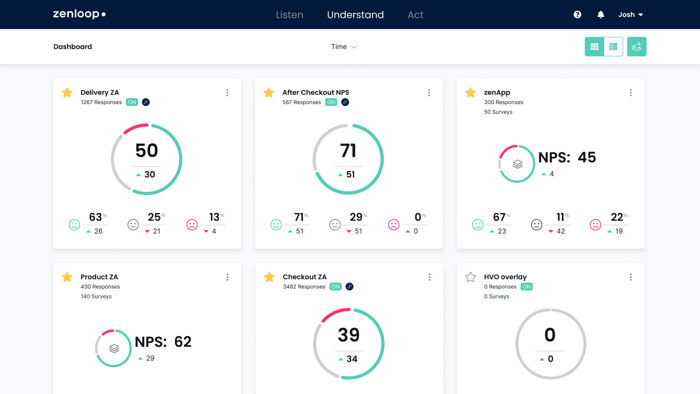Click ON badge on Delivery ZA
This screenshot has width=700, height=394.
pos(132,102)
